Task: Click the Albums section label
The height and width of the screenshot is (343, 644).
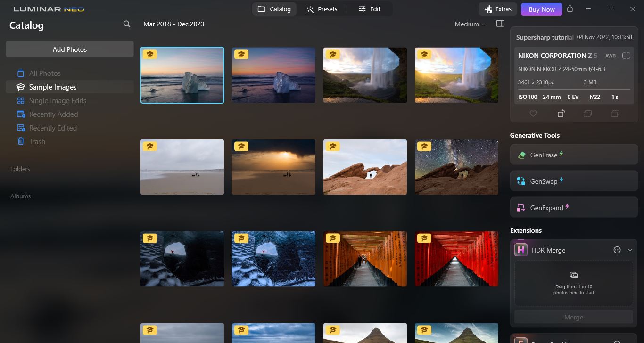Action: click(21, 196)
